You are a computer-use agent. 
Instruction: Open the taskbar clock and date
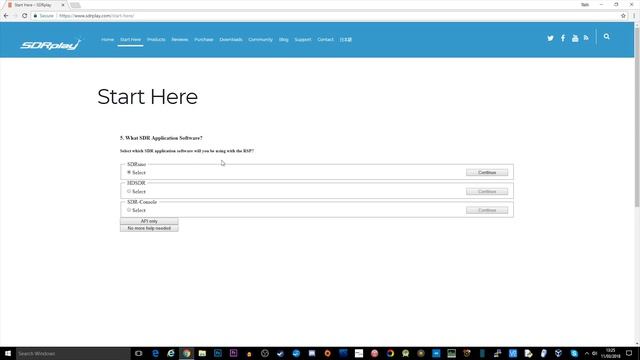click(611, 353)
